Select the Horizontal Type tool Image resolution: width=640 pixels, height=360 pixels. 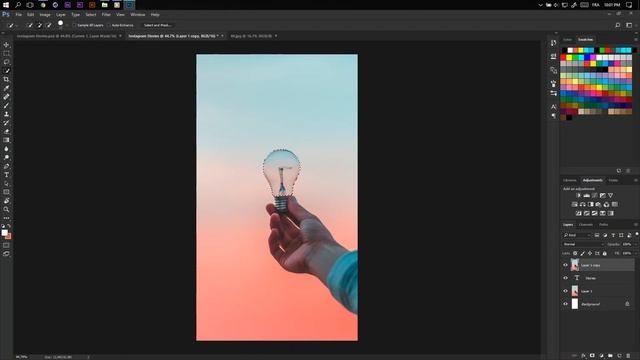[x=6, y=175]
